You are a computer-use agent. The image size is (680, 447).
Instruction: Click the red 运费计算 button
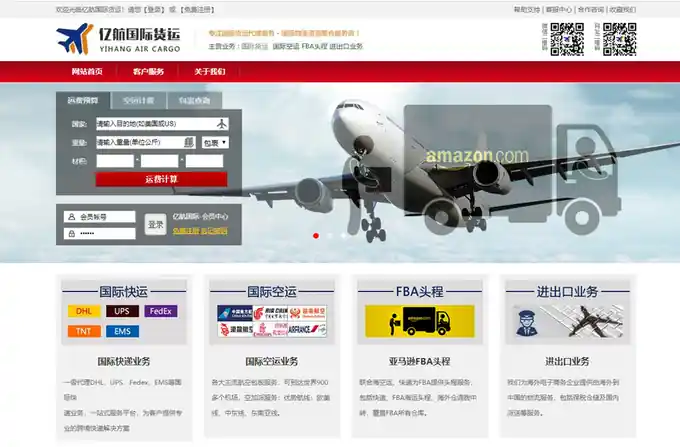pos(161,179)
